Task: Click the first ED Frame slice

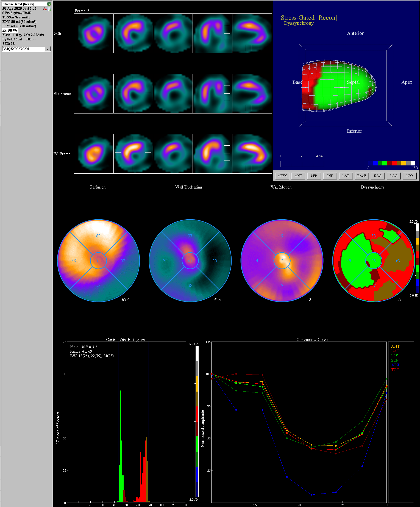Action: point(94,93)
